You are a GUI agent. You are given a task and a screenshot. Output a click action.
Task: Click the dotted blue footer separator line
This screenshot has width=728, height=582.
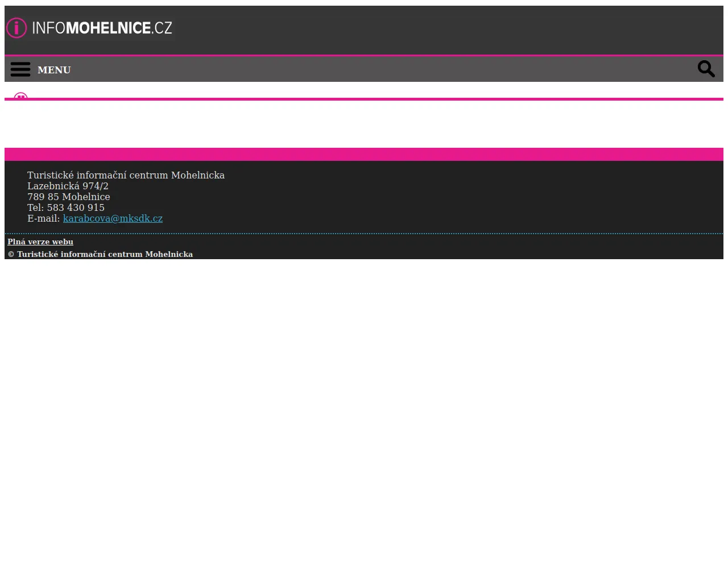click(x=364, y=234)
